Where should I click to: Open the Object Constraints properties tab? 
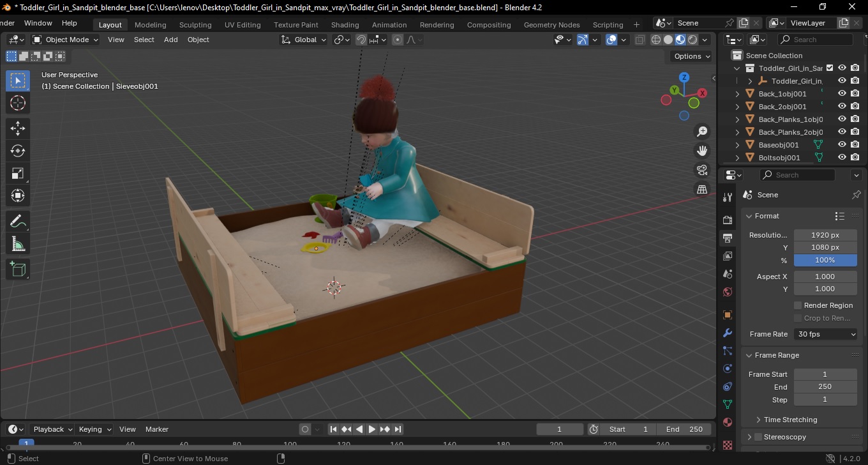[728, 386]
